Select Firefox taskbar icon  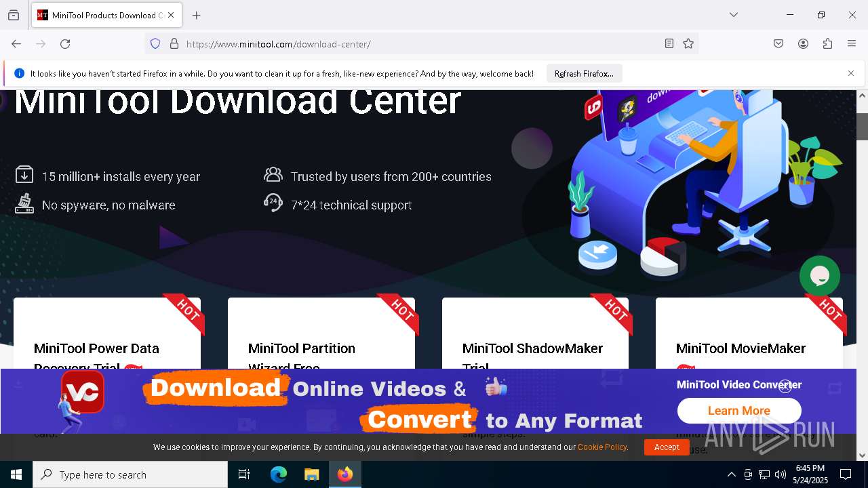[345, 474]
